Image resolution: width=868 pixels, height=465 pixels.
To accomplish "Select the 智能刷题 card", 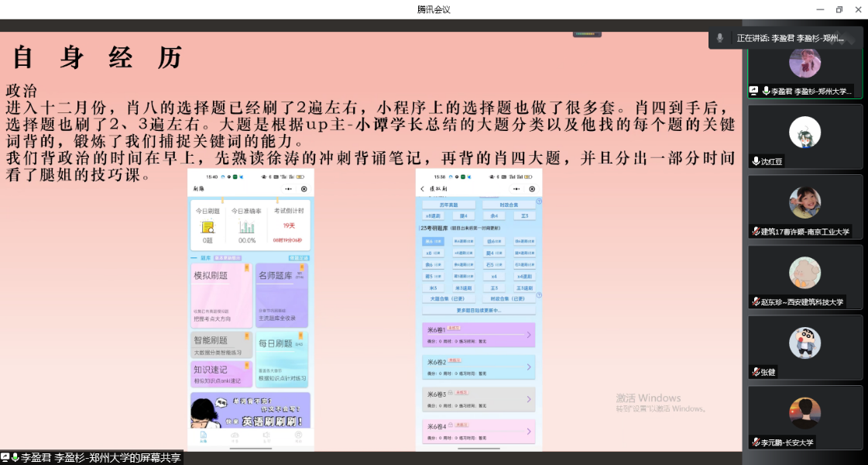I will tap(221, 344).
